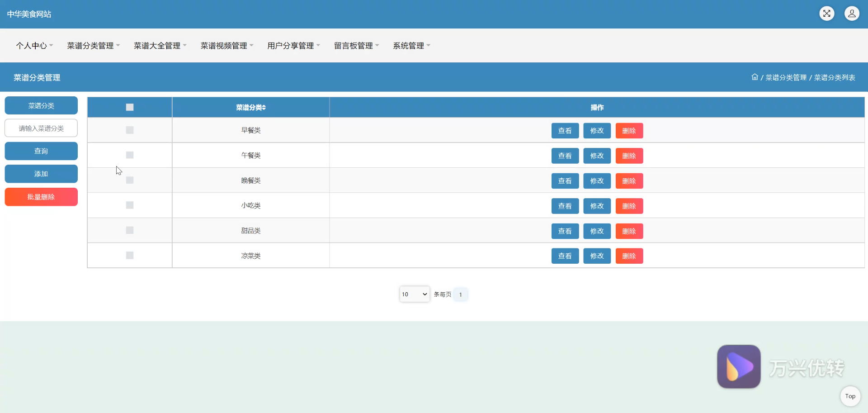Edit the 晚餐类 row with 修改

tap(597, 181)
